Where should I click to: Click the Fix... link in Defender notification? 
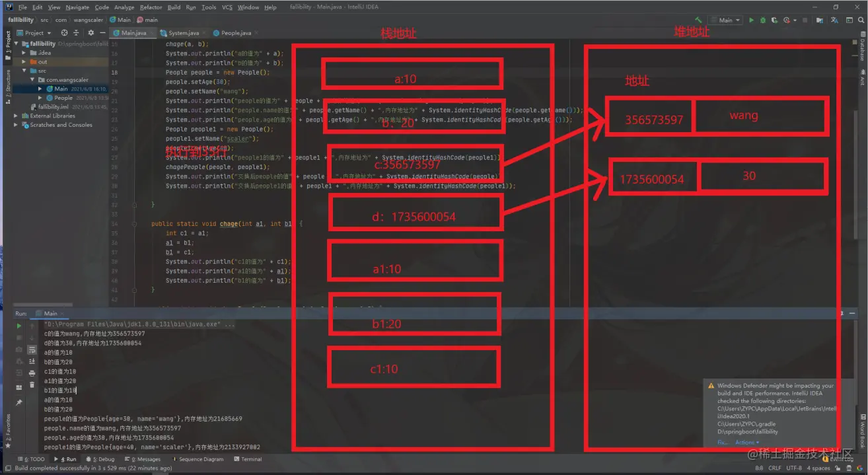(722, 442)
